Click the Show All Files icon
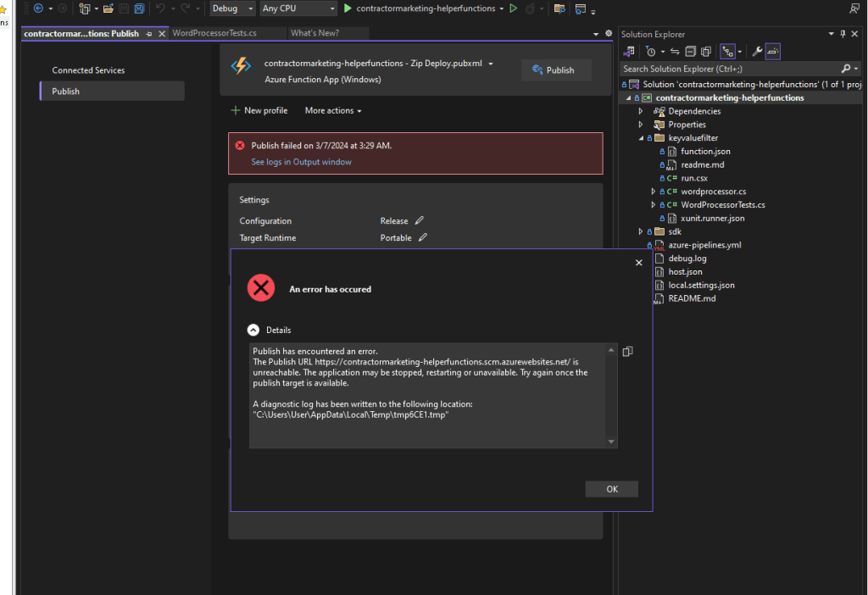 coord(706,52)
